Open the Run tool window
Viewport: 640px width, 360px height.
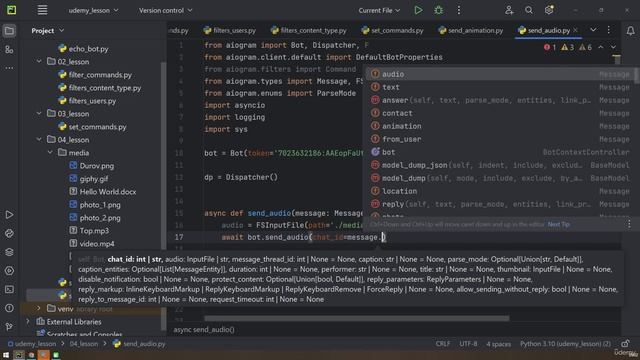tap(9, 215)
